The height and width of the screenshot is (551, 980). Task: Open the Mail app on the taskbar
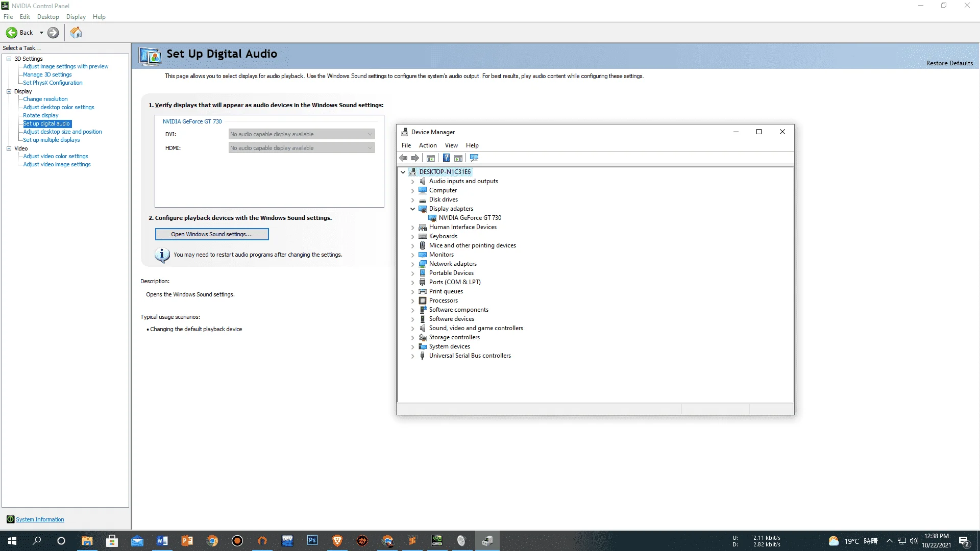(137, 541)
